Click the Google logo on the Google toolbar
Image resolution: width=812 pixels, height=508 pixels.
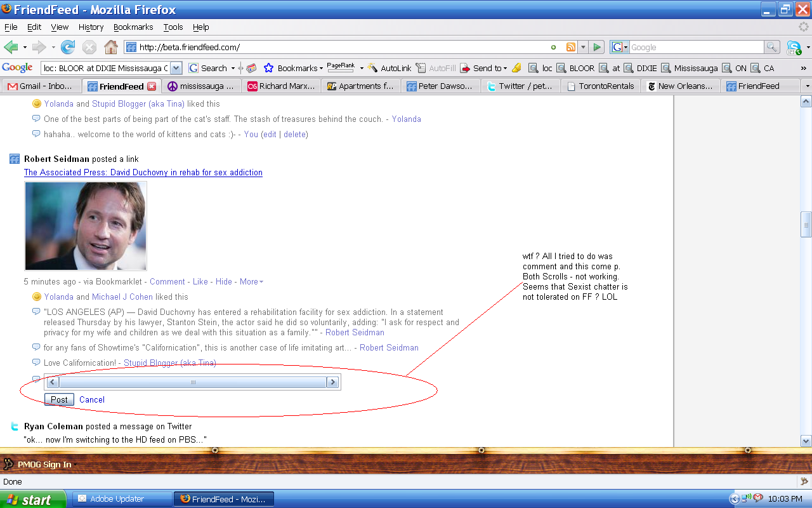coord(18,68)
